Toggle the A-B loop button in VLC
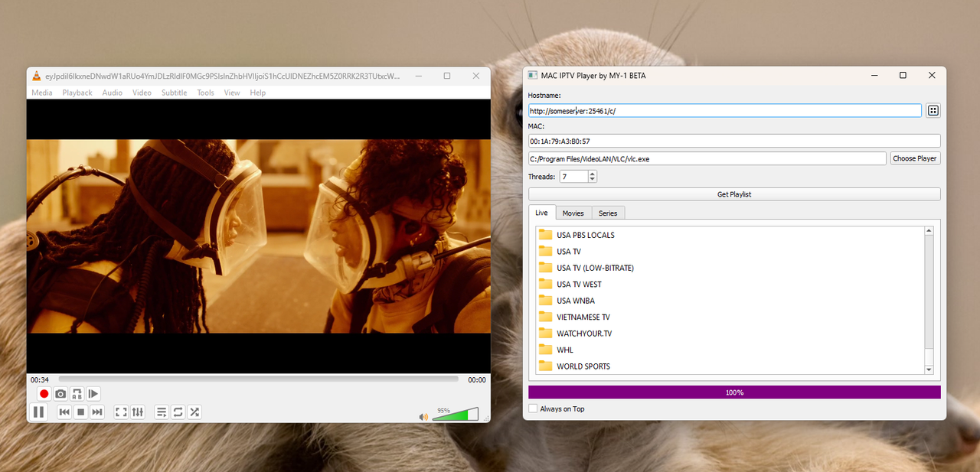980x472 pixels. (77, 394)
